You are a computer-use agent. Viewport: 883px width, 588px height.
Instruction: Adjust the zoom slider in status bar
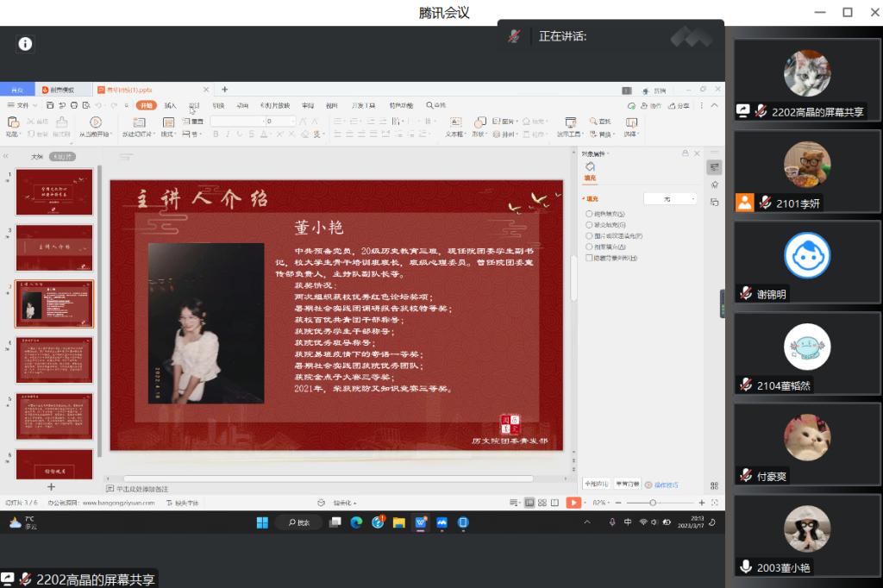(x=653, y=503)
